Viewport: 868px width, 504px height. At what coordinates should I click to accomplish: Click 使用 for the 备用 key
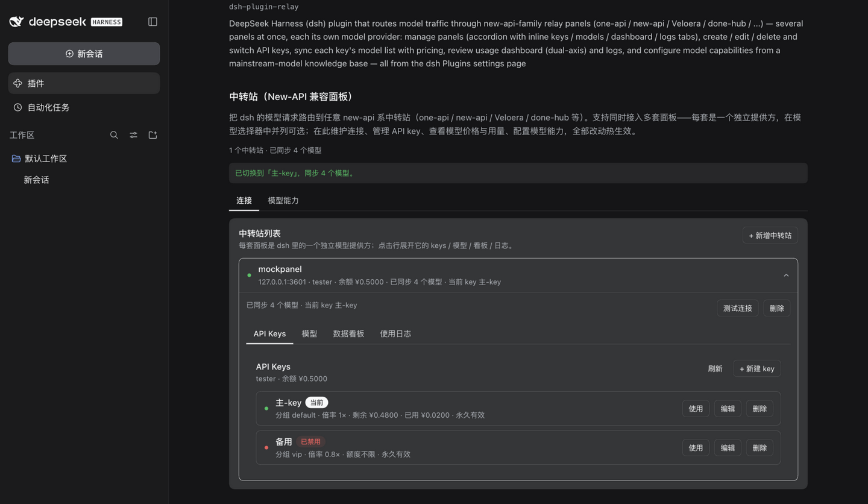[x=696, y=448]
